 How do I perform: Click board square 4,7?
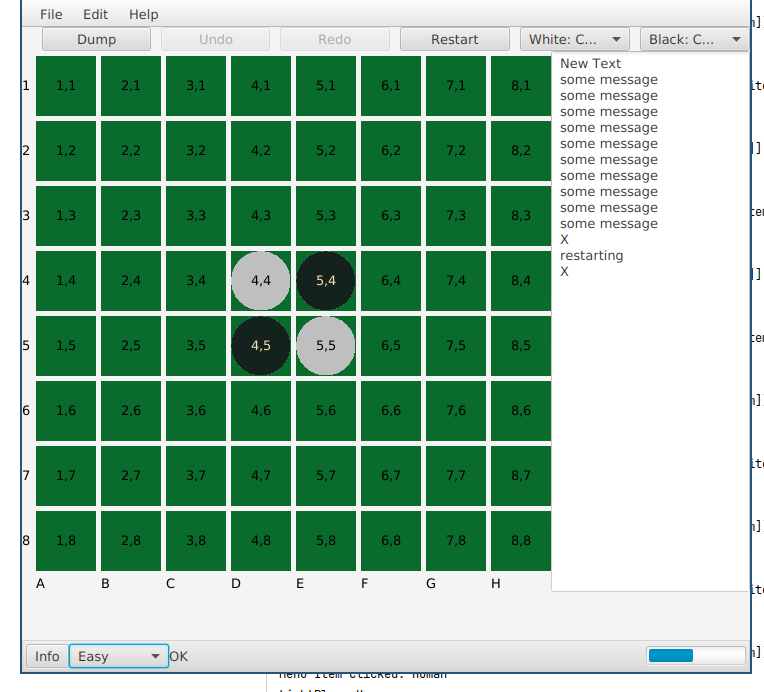[261, 476]
